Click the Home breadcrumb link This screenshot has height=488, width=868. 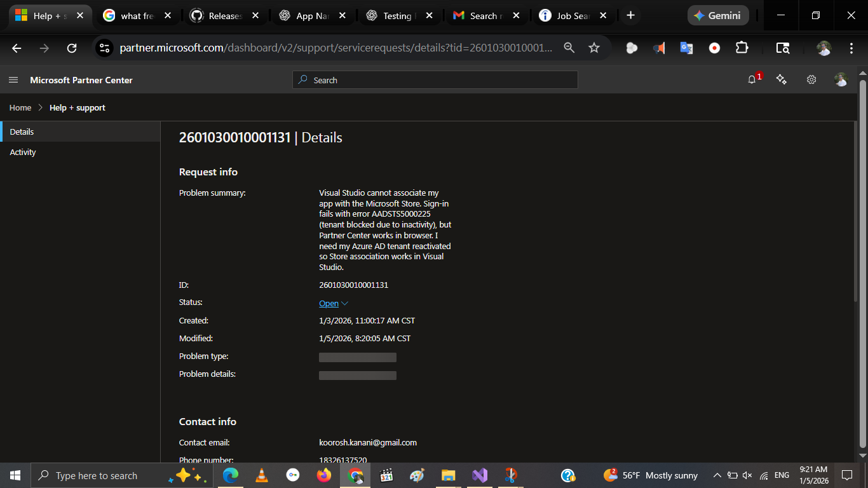coord(20,107)
